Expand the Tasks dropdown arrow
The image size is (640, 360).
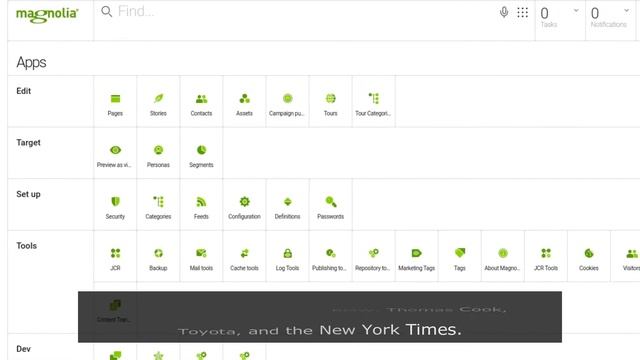point(576,11)
